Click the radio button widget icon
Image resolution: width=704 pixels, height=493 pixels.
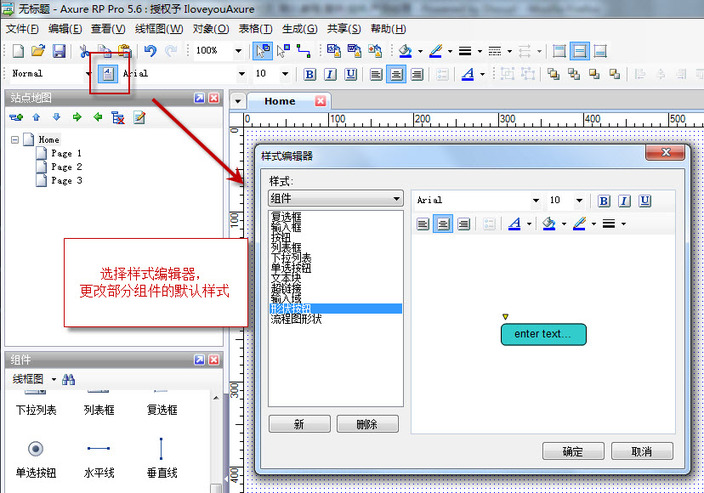[x=35, y=448]
